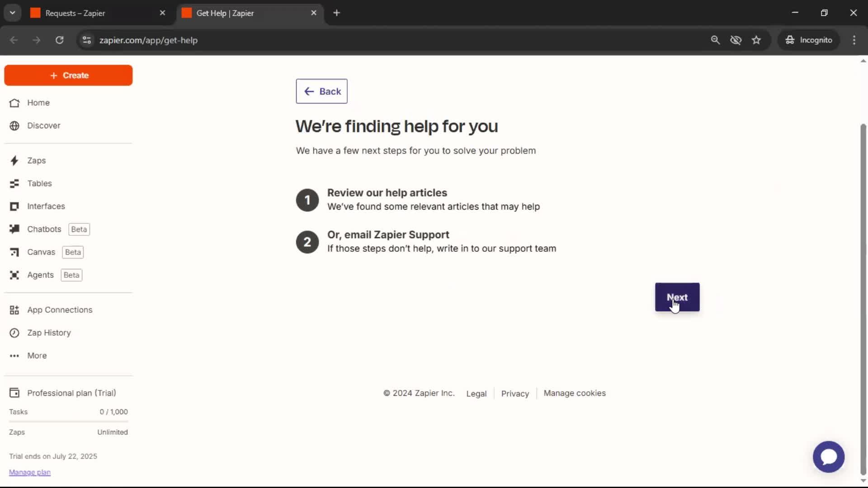The width and height of the screenshot is (868, 488).
Task: Click the zoom magnifier icon
Action: tap(715, 40)
